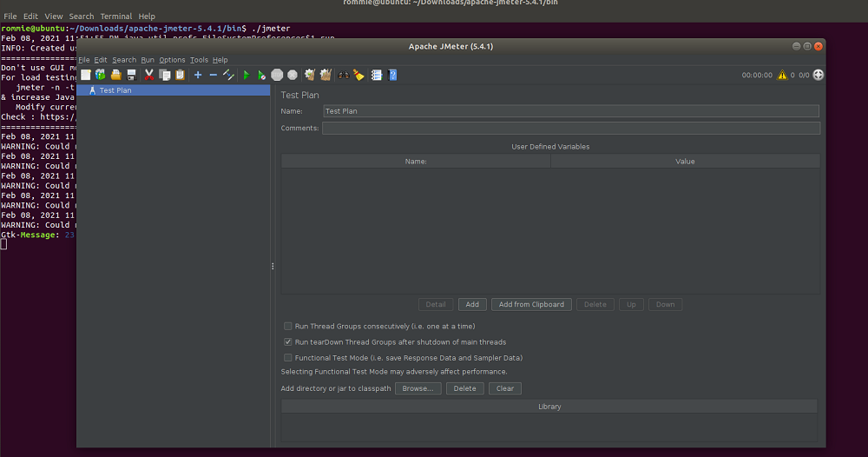Click the Comments input field

571,128
